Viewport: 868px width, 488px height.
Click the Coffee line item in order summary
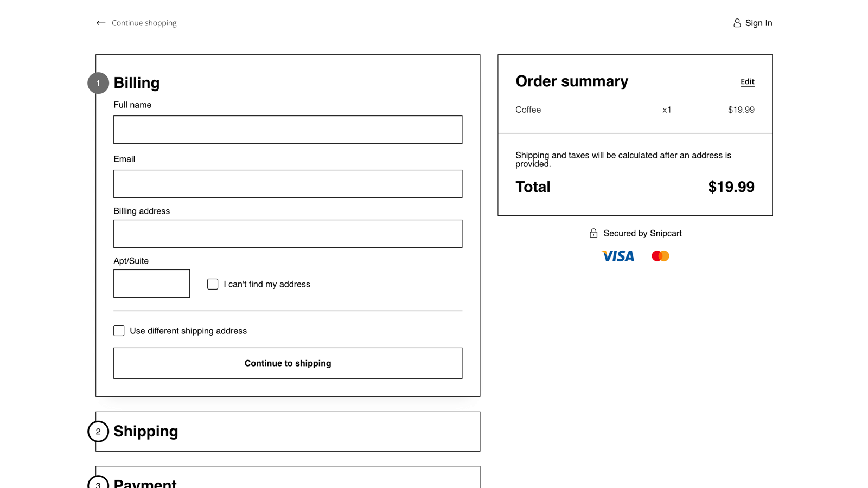click(528, 110)
